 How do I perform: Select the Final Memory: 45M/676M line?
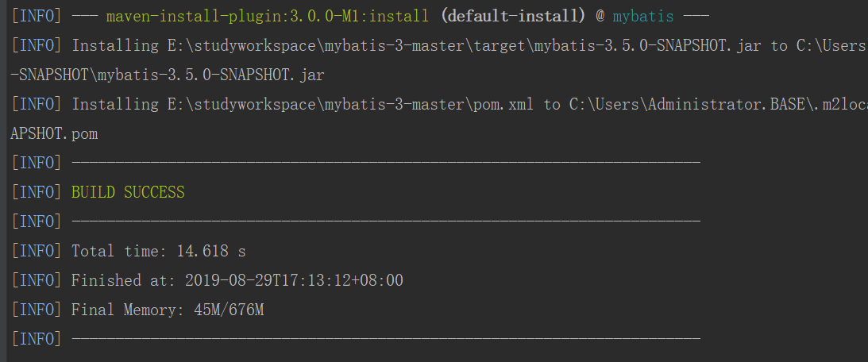click(x=168, y=310)
